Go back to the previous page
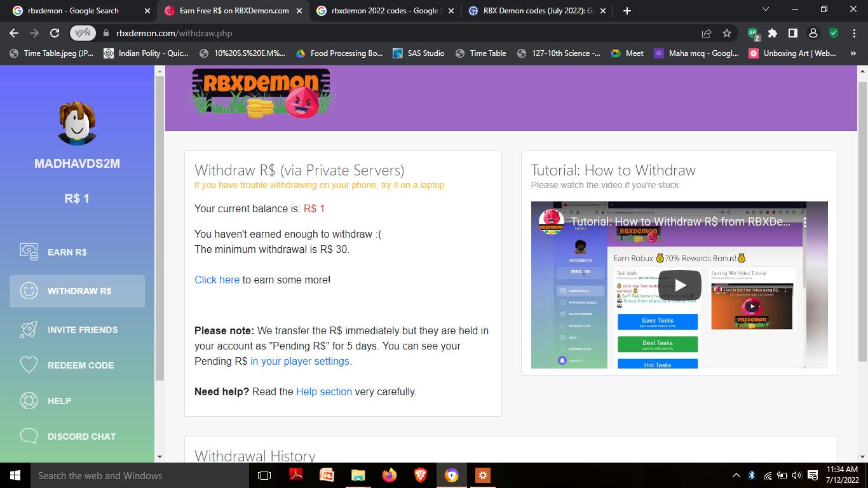This screenshot has height=488, width=868. coord(14,33)
